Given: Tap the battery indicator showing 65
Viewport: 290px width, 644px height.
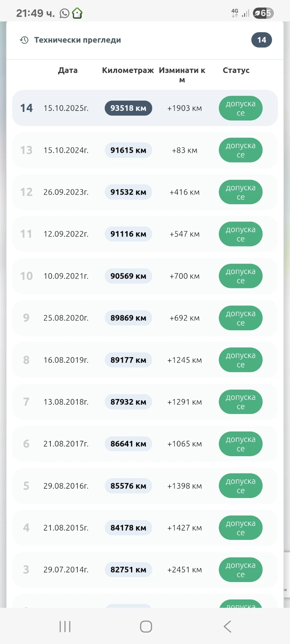Looking at the screenshot, I should tap(263, 13).
